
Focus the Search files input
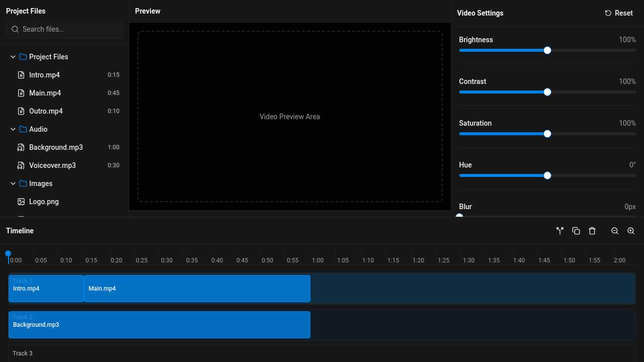(64, 29)
